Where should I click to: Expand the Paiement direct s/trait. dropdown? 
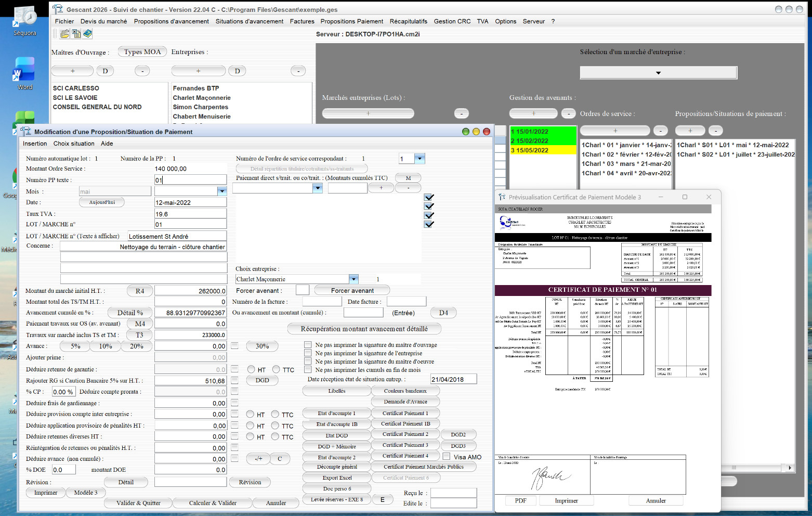coord(318,188)
